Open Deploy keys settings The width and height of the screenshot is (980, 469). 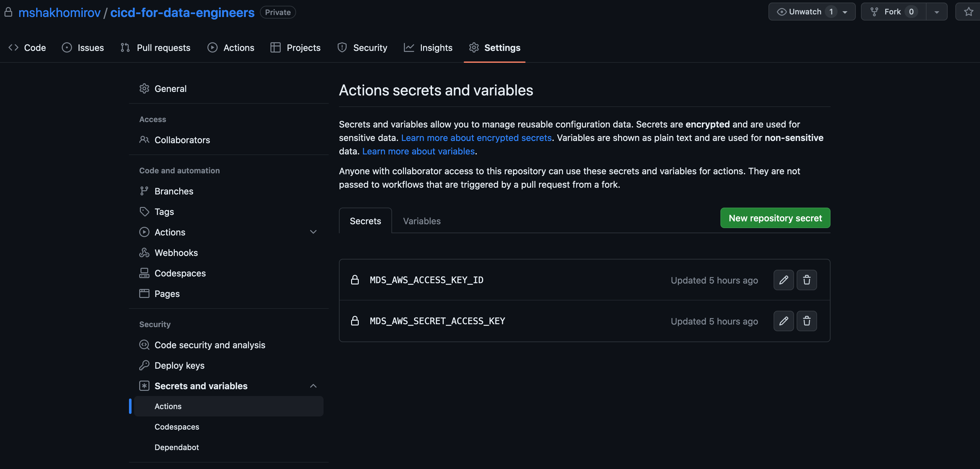click(x=179, y=366)
